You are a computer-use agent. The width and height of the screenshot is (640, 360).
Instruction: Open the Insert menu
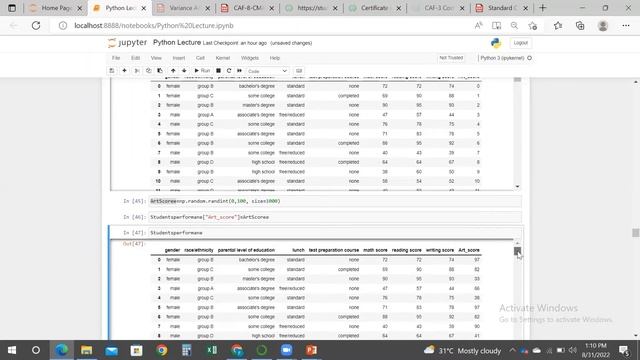[x=179, y=58]
